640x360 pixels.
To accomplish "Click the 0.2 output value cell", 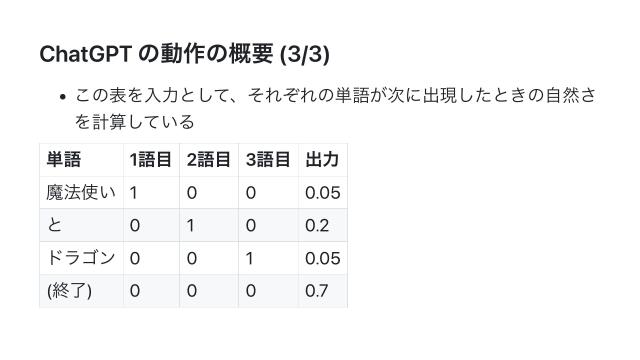I will pos(323,225).
